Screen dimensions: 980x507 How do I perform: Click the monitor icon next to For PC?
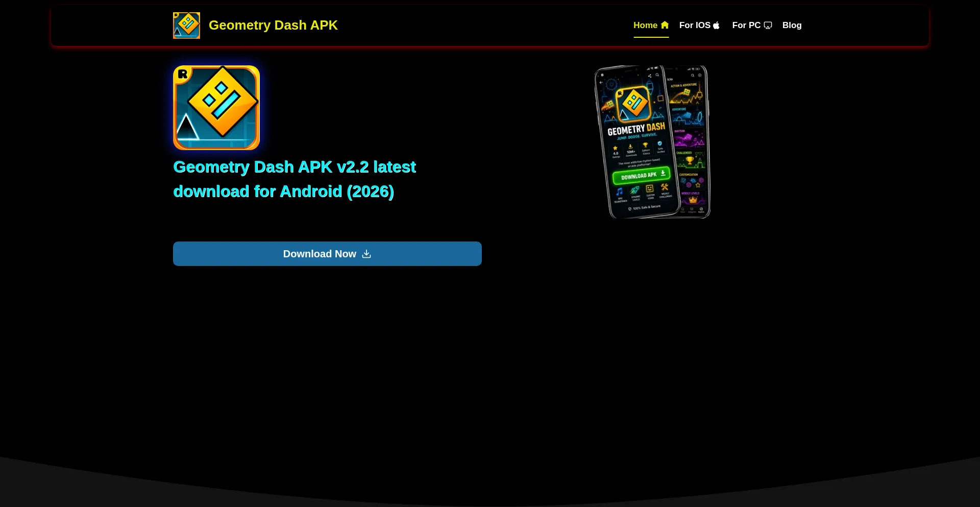coord(768,25)
